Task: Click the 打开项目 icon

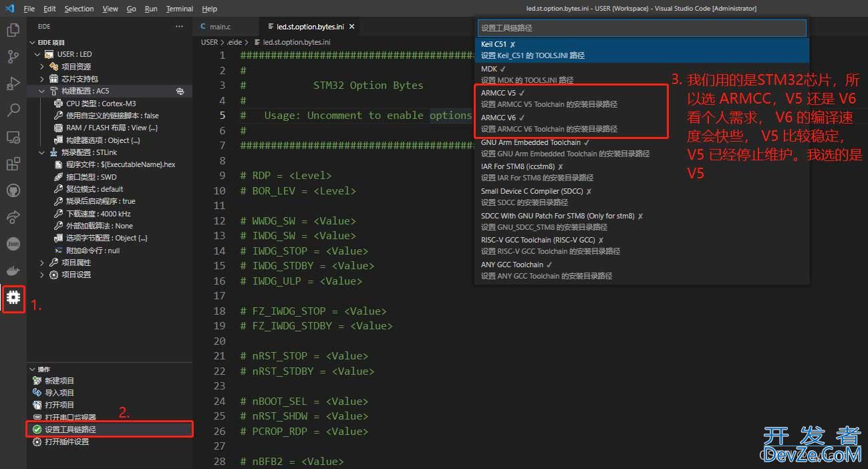Action: (37, 405)
